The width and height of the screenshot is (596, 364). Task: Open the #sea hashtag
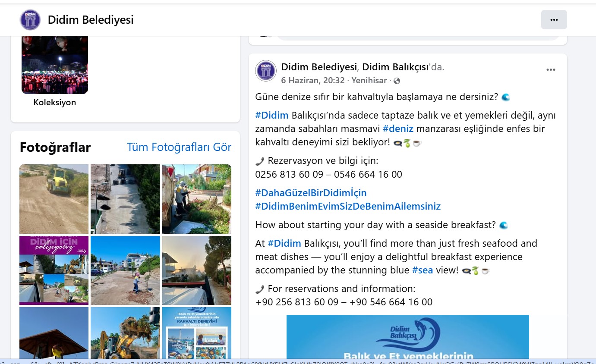click(x=423, y=270)
